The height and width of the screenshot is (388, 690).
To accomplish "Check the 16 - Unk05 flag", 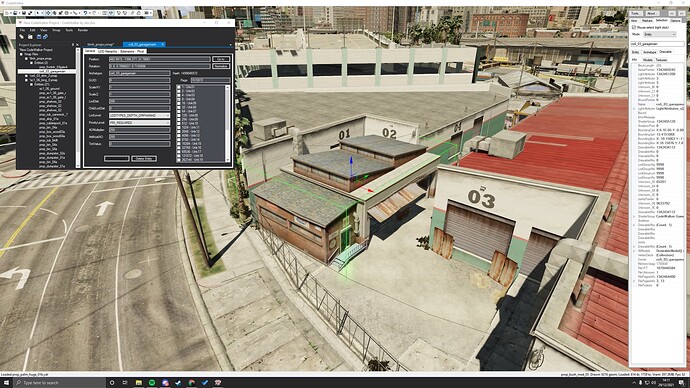I will tap(179, 103).
